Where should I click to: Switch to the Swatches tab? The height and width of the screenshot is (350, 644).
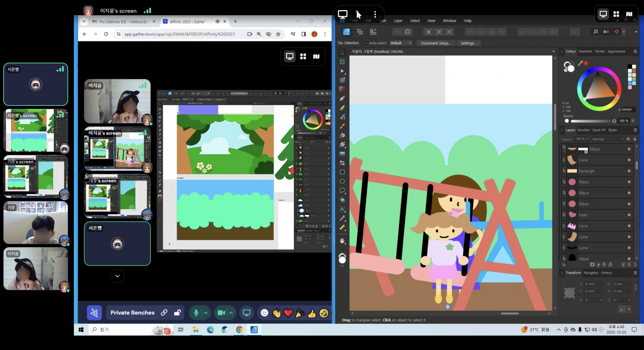pos(585,52)
